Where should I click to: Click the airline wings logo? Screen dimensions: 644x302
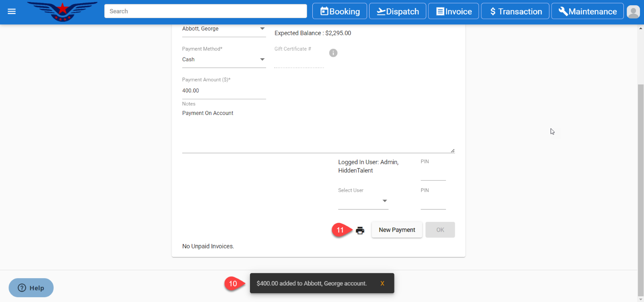pyautogui.click(x=63, y=11)
